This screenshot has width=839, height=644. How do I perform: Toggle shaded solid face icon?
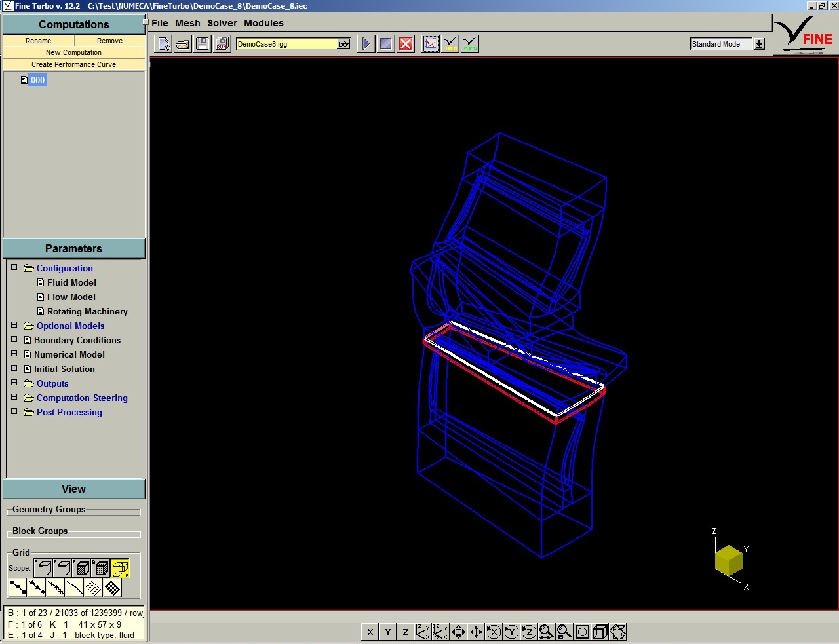point(113,588)
